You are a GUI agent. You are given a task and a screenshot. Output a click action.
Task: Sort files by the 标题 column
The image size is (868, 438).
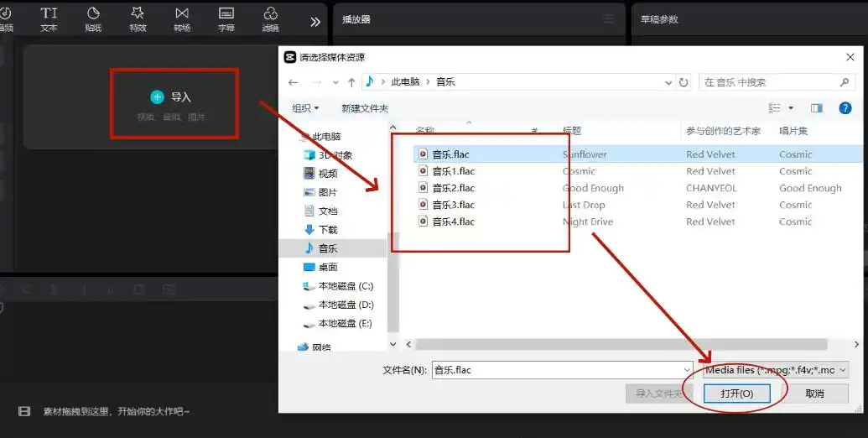coord(573,131)
